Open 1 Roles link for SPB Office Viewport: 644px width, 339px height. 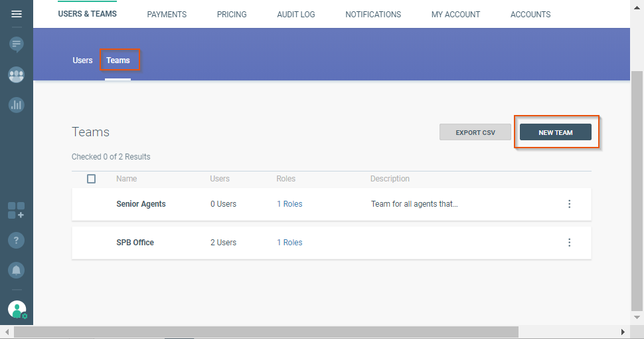click(289, 243)
